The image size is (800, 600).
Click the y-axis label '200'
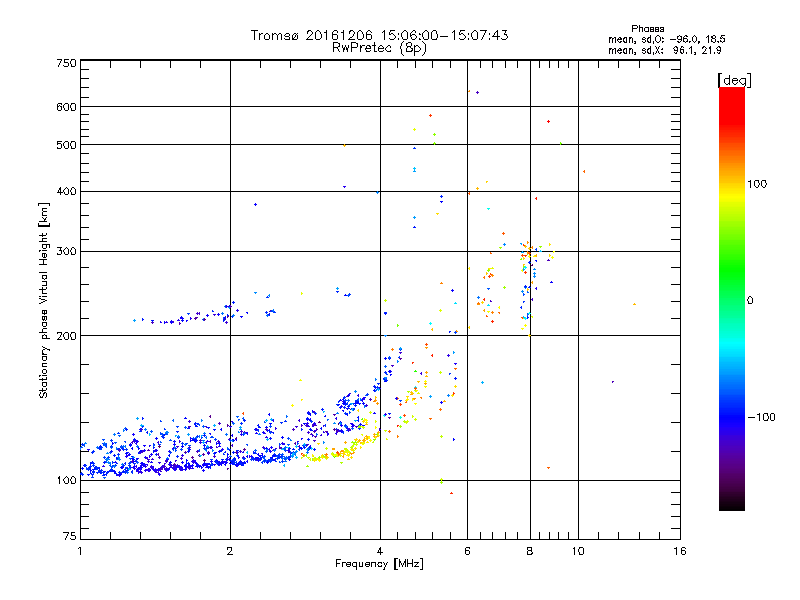coord(66,336)
